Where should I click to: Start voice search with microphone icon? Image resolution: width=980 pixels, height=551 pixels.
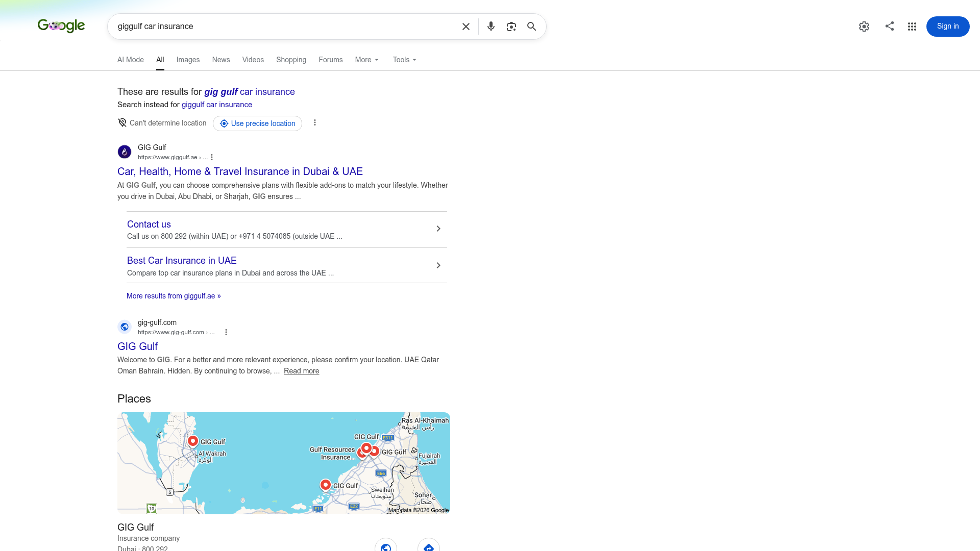click(x=491, y=27)
